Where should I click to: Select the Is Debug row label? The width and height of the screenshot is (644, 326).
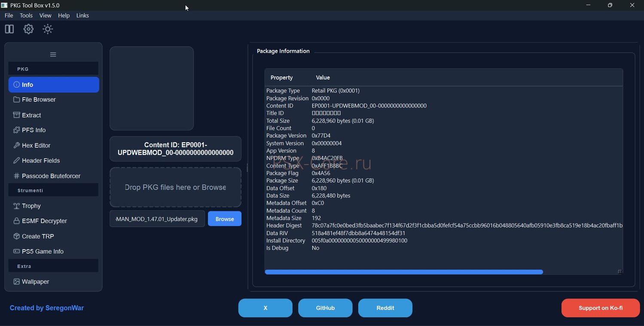pos(277,248)
